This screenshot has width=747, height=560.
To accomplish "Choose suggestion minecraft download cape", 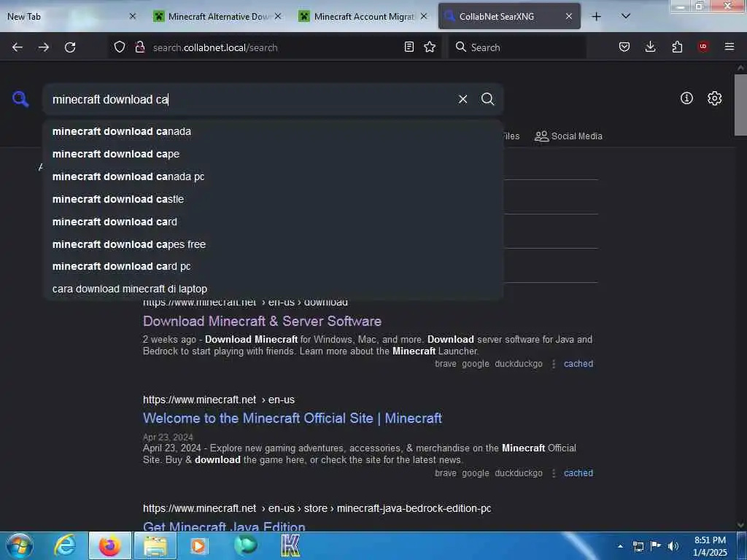I will 273,154.
